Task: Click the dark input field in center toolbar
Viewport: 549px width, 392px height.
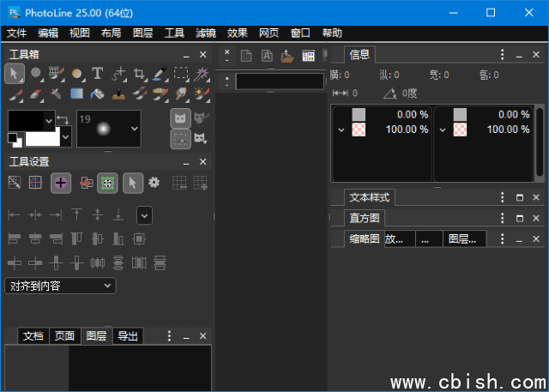Action: tap(280, 81)
